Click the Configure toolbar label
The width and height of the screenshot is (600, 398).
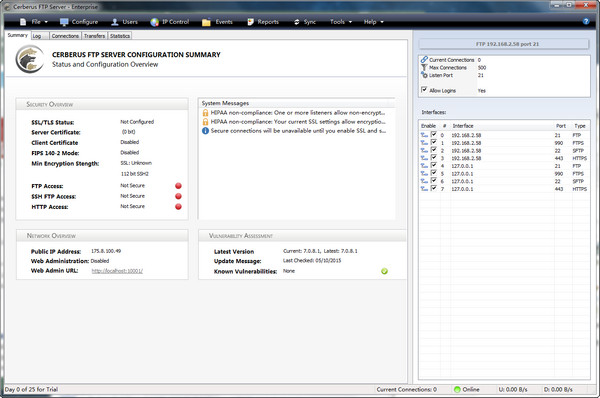pyautogui.click(x=85, y=22)
